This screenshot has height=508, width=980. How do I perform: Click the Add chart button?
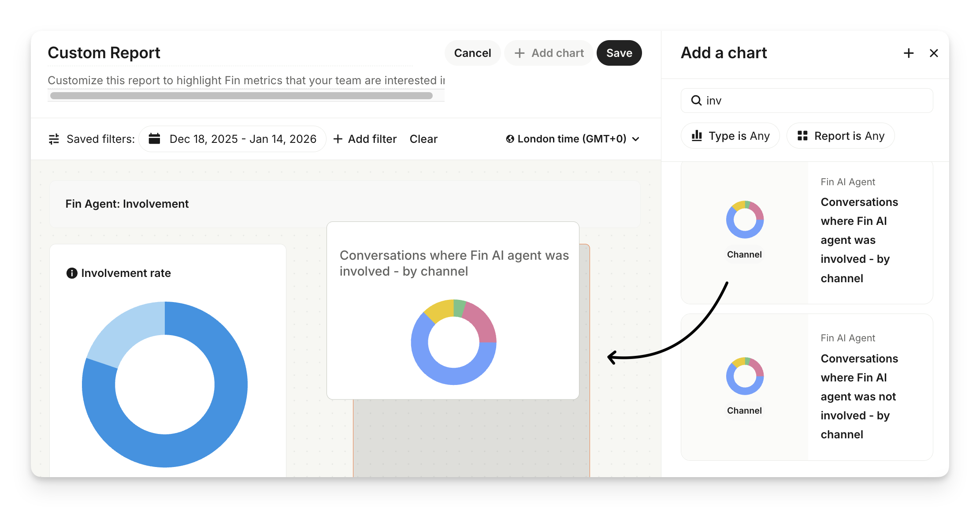pos(549,53)
